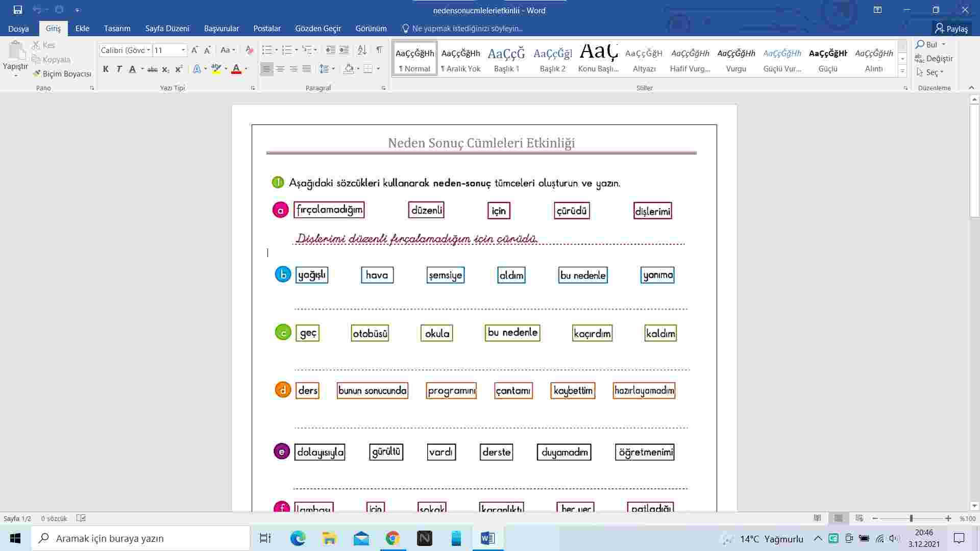Toggle left alignment button
Screen dimensions: 980x551
(x=266, y=69)
